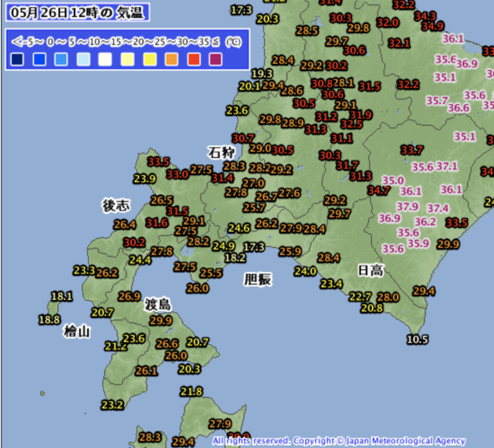Click the bright yellow 20 to 25°C legend swatch

pos(150,59)
